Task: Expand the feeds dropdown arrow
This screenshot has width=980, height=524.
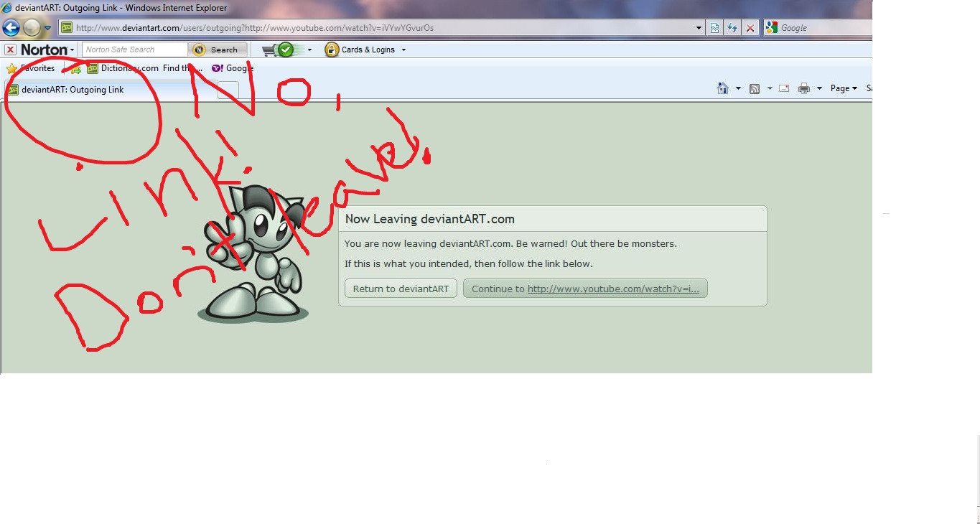Action: (x=770, y=88)
